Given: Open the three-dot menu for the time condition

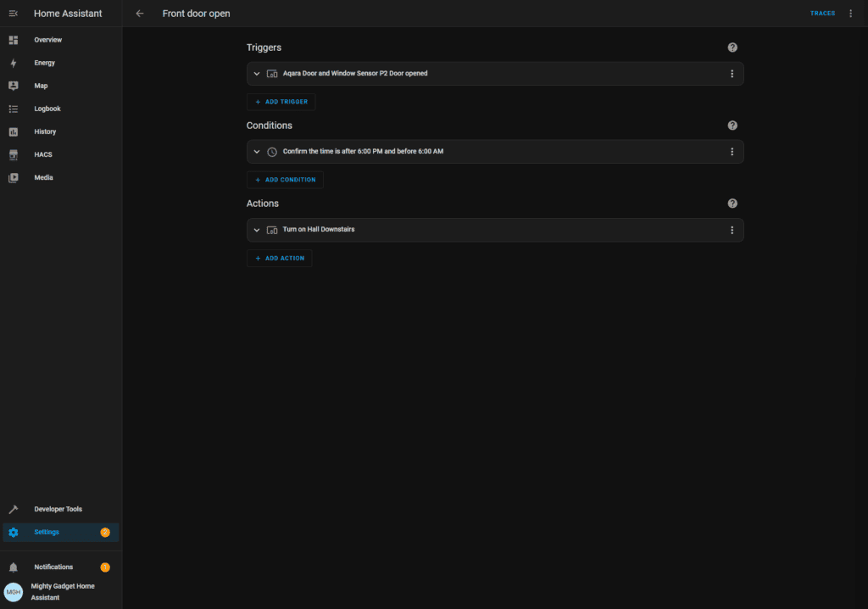Looking at the screenshot, I should click(x=732, y=152).
